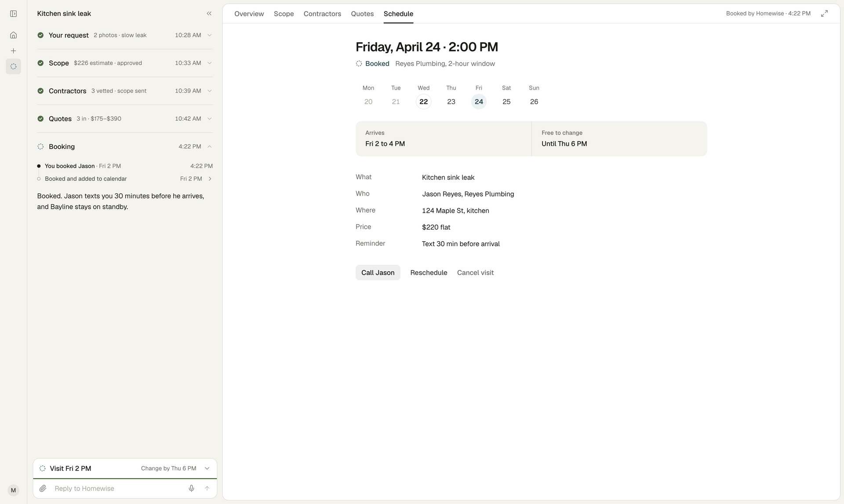Switch to the Scope tab

pos(284,14)
